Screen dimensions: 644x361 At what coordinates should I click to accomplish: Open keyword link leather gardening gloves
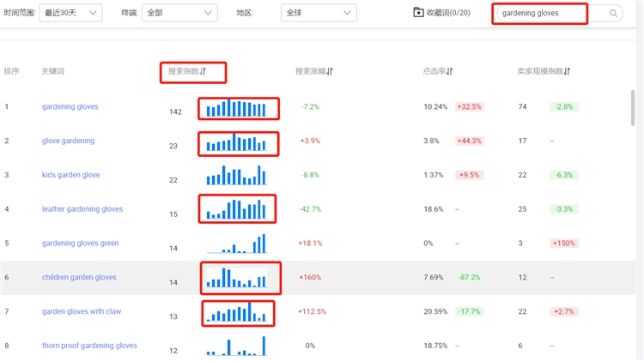(82, 209)
